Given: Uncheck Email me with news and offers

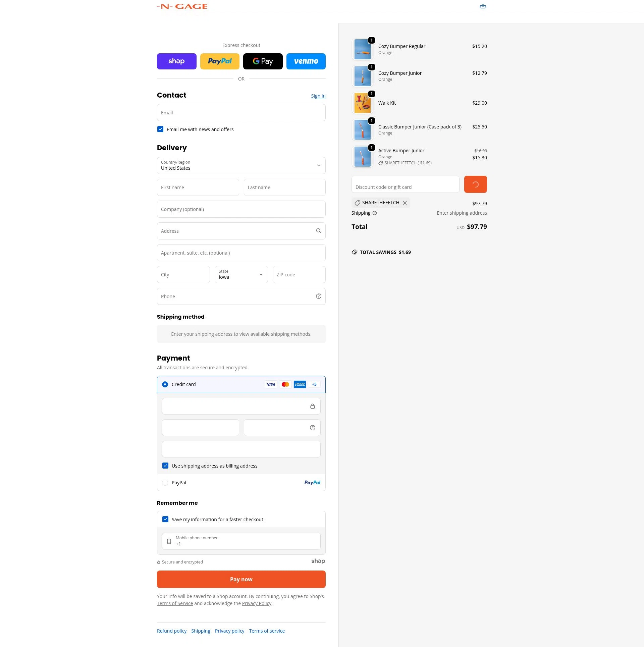Looking at the screenshot, I should point(160,129).
